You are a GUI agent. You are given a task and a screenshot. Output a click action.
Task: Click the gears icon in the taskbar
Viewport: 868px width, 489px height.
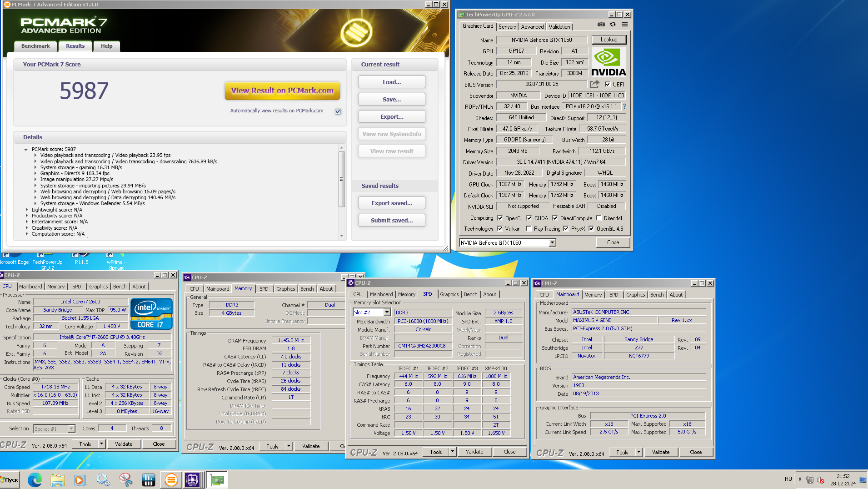point(103,480)
